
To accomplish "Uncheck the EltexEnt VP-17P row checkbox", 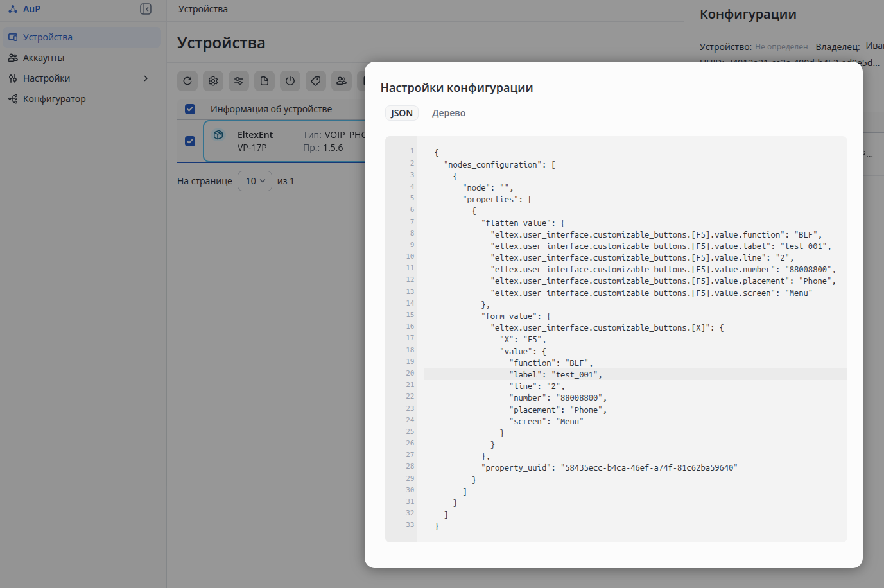I will coord(190,141).
